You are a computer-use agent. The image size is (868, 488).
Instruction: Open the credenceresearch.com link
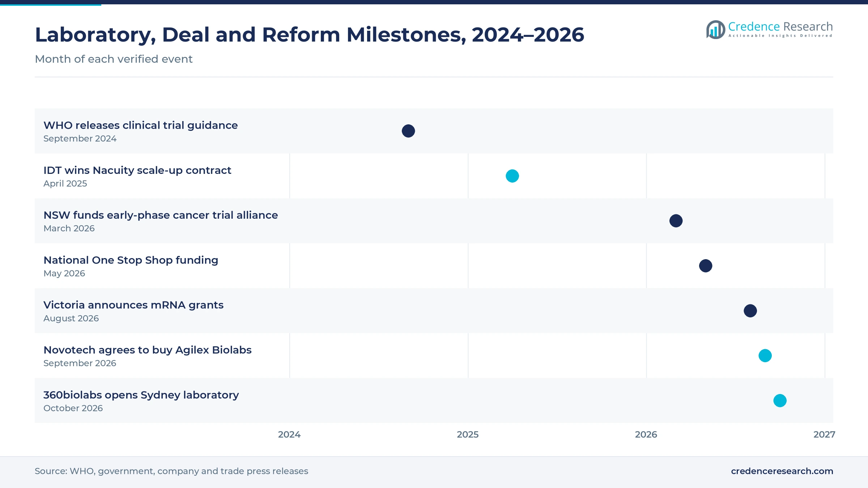[782, 471]
